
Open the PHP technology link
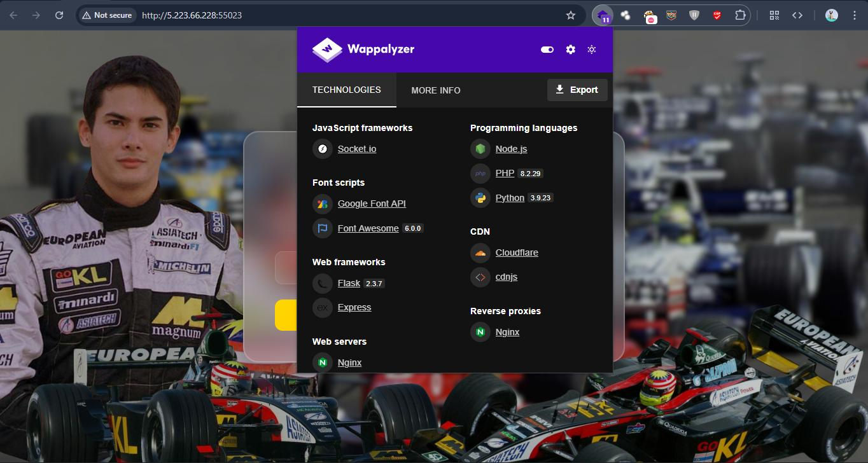pos(505,173)
